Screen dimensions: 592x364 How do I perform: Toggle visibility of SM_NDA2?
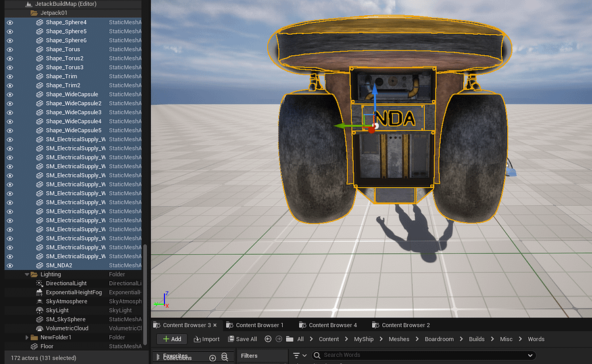(x=10, y=265)
